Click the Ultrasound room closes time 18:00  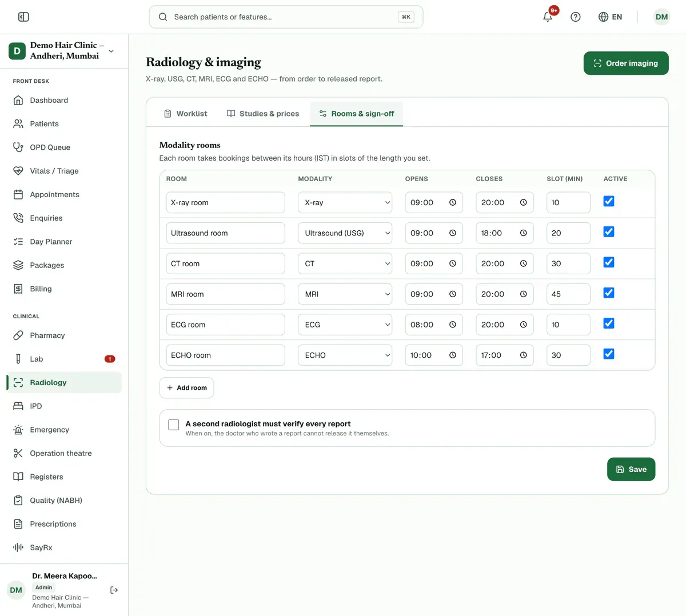pyautogui.click(x=504, y=233)
